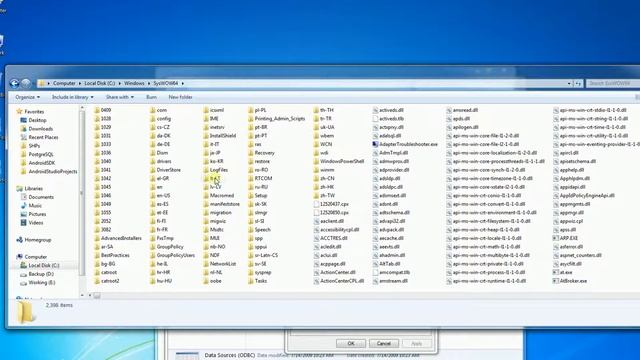Viewport: 640px width, 360px height.
Task: Select the Printing_Admin_Scripts folder
Action: pyautogui.click(x=280, y=118)
